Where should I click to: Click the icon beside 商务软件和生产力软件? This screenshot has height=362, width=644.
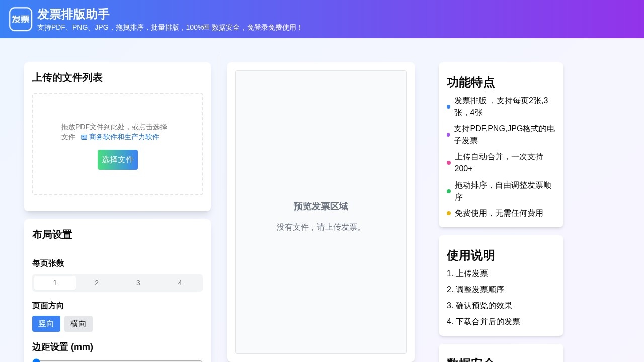pyautogui.click(x=84, y=137)
